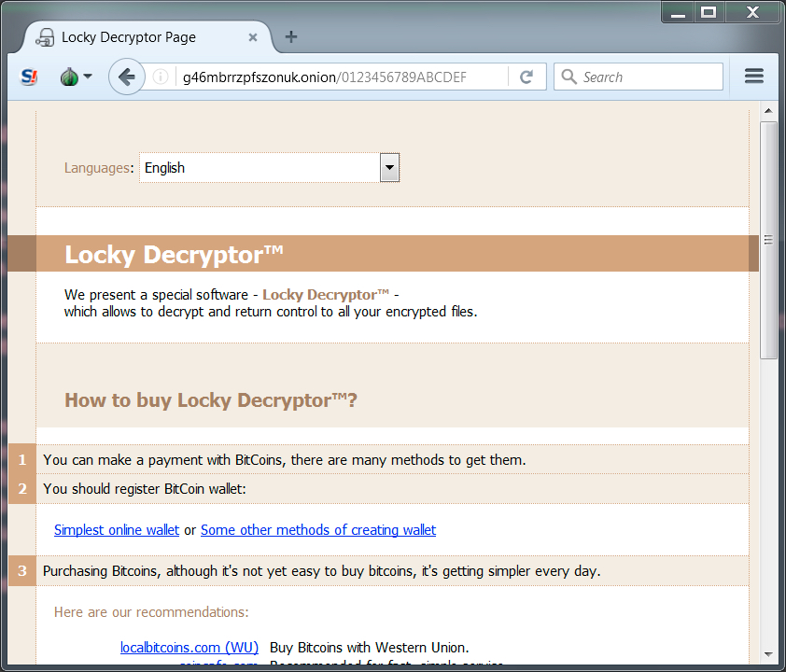Image resolution: width=786 pixels, height=672 pixels.
Task: Select the Locky Decryptor Page tab
Action: (147, 37)
